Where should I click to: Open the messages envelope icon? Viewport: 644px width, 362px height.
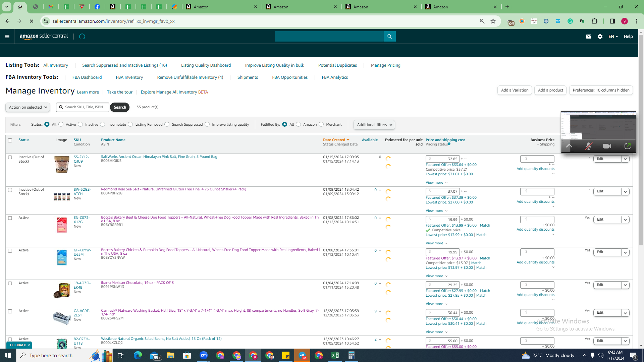(x=588, y=37)
